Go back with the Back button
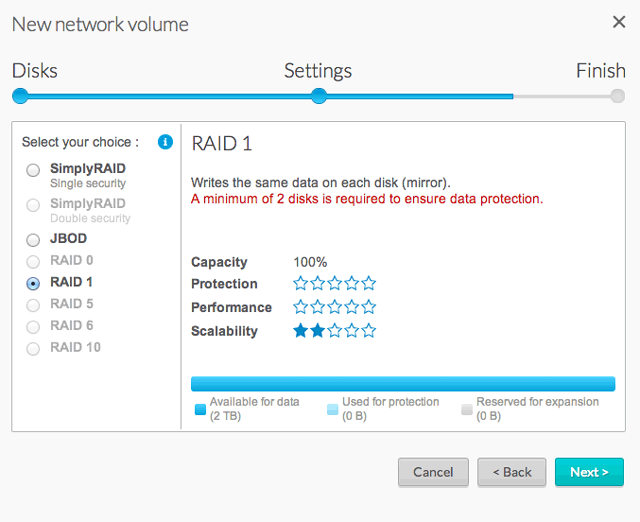 point(512,472)
